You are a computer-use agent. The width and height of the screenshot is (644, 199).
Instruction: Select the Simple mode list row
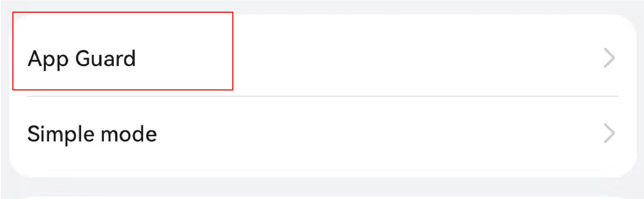point(321,134)
